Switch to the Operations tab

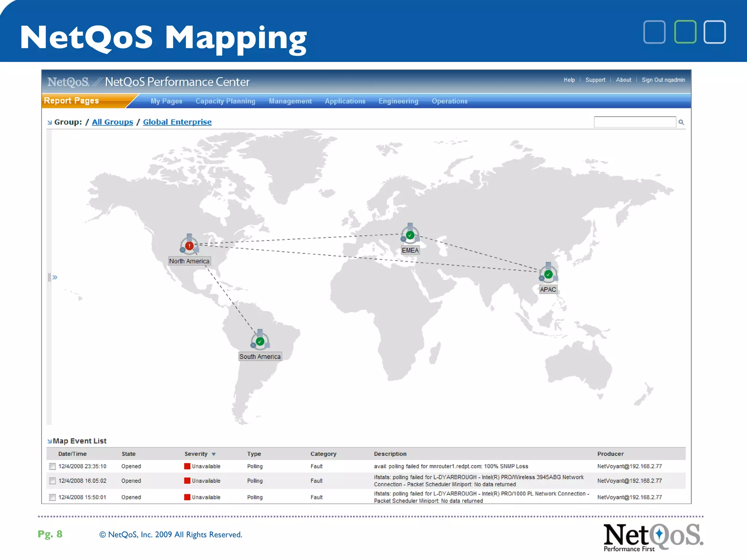(449, 101)
